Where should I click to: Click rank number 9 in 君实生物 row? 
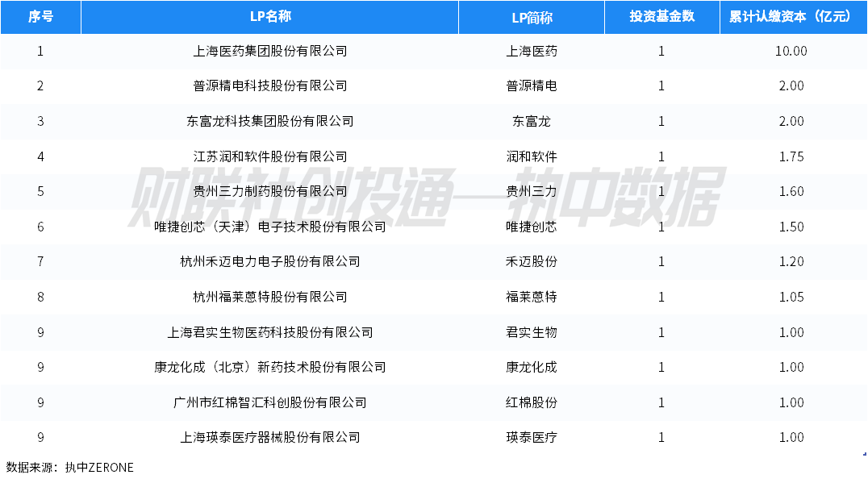40,333
